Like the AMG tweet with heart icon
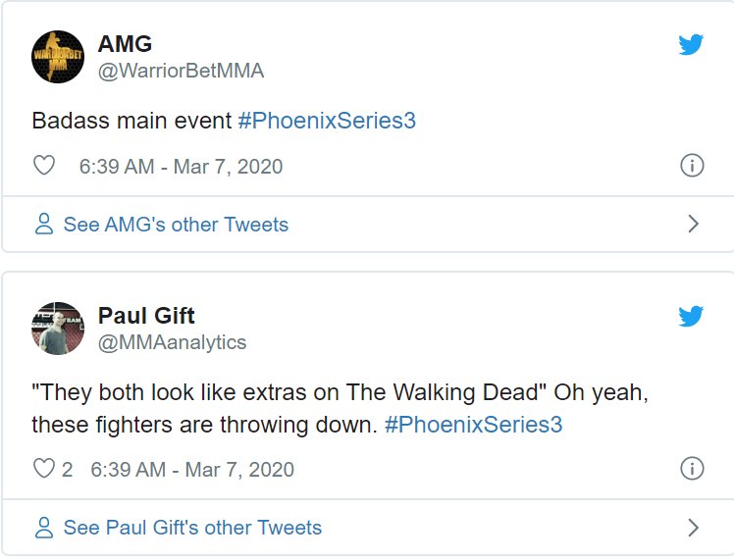 (44, 166)
